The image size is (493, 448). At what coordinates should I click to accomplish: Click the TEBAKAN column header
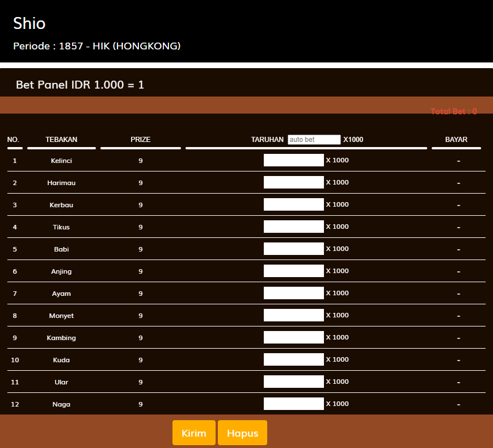pyautogui.click(x=61, y=140)
